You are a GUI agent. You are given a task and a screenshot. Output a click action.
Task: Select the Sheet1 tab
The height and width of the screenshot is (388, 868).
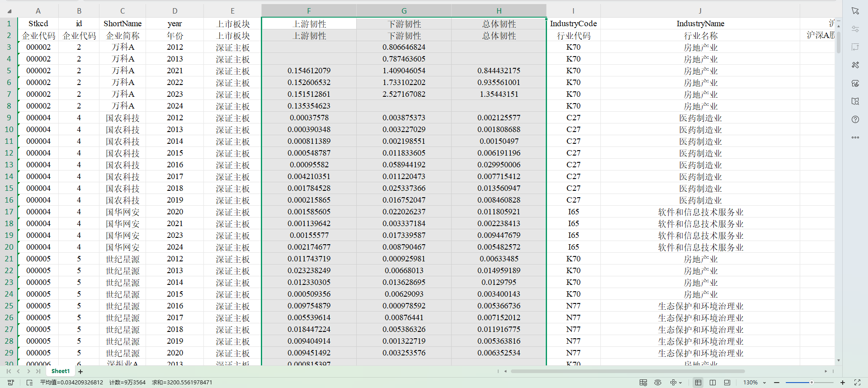click(61, 371)
